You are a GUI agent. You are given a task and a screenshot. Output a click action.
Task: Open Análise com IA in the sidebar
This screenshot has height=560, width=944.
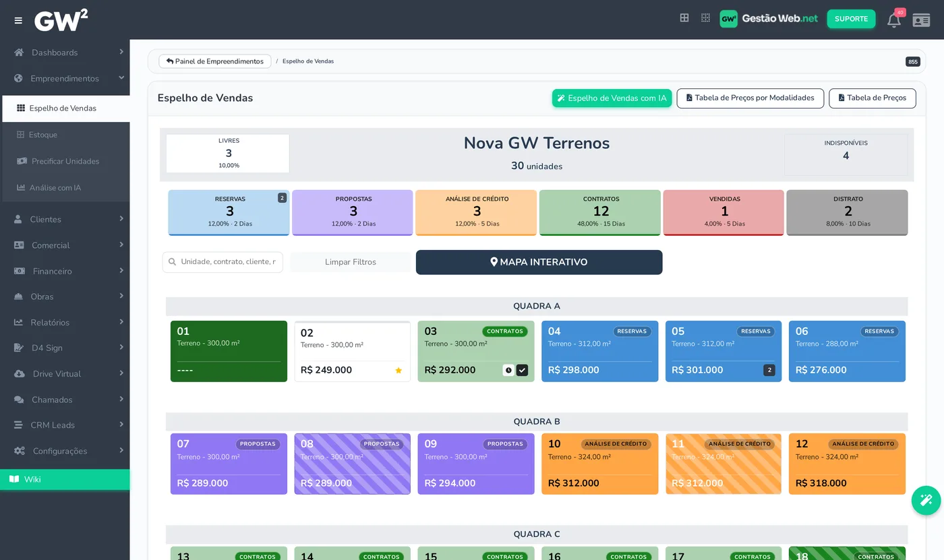pos(65,187)
